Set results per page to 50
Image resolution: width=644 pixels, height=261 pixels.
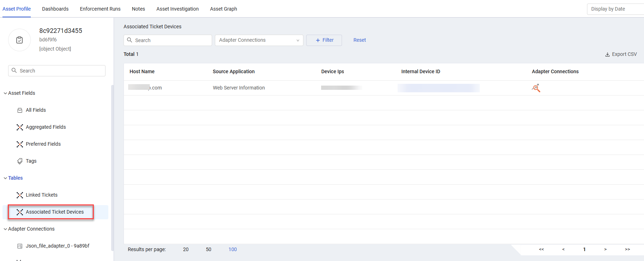pyautogui.click(x=209, y=250)
